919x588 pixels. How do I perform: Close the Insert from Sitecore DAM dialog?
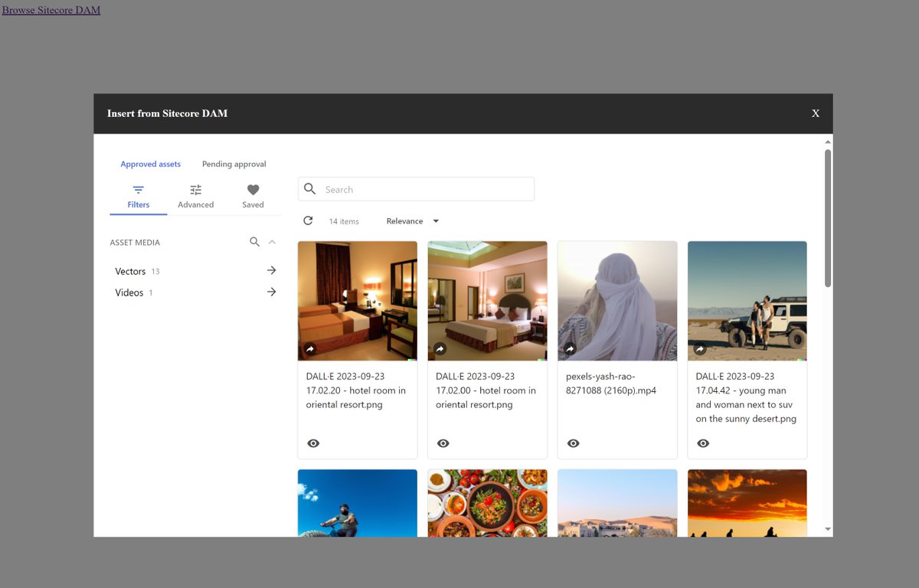click(x=815, y=113)
